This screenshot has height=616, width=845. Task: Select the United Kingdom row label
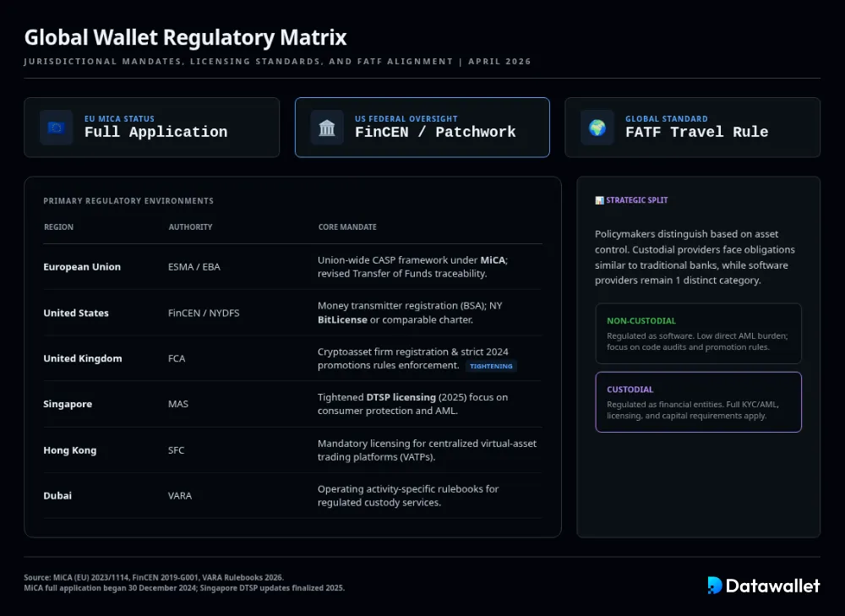83,358
